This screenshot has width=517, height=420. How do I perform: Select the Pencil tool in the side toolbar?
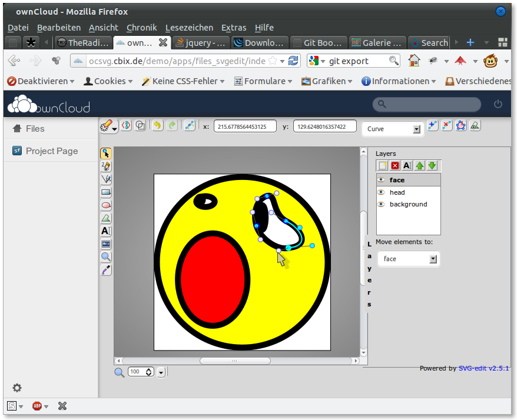pos(106,166)
